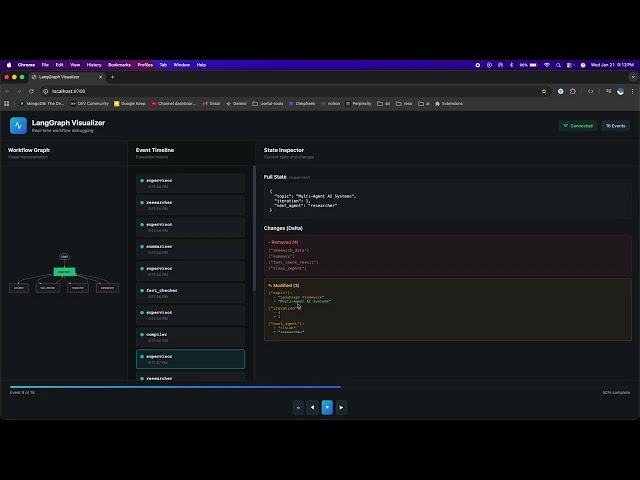Click the browser forward arrow
This screenshot has width=640, height=480.
tap(19, 91)
